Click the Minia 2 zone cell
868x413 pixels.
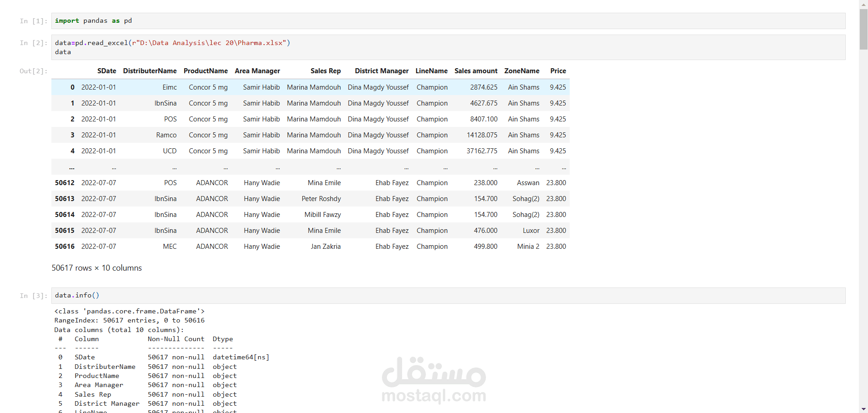point(528,247)
